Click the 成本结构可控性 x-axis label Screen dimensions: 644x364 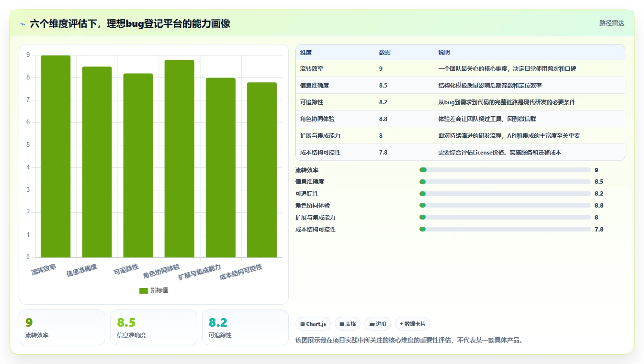coord(241,273)
